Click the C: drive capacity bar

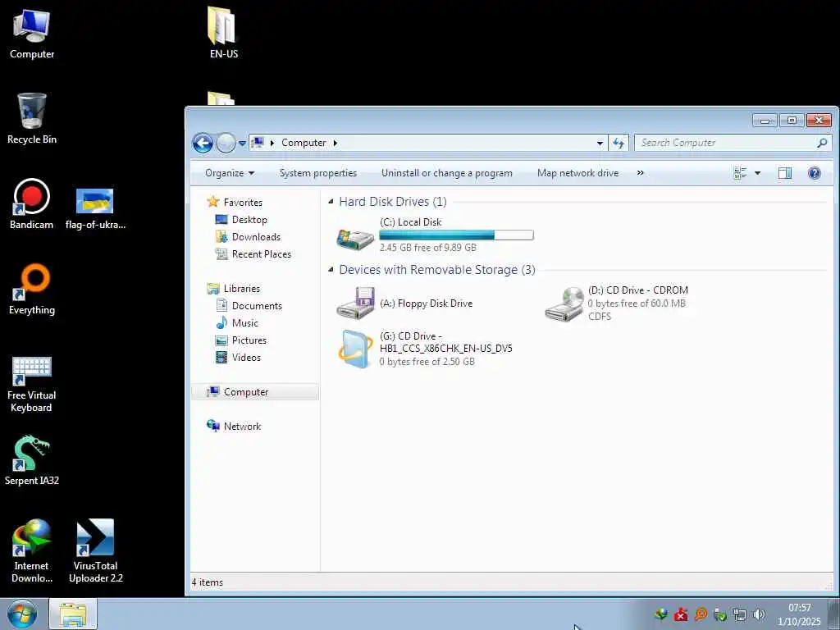click(x=456, y=235)
